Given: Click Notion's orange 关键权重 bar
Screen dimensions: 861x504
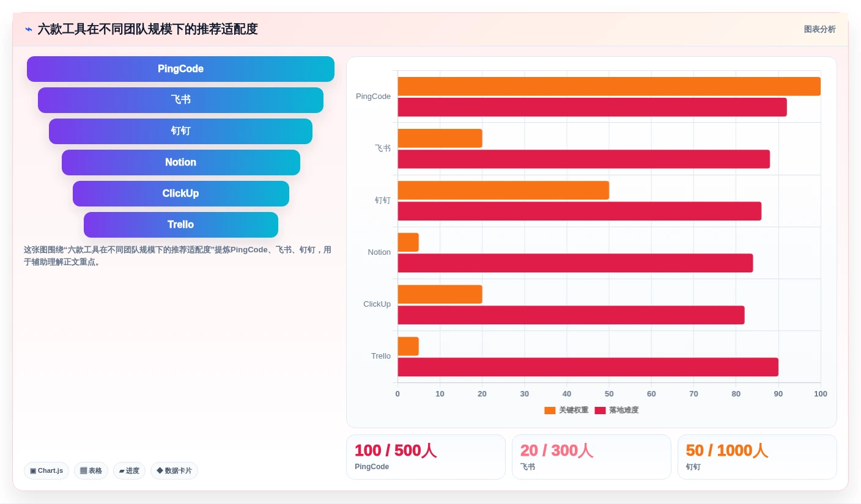Looking at the screenshot, I should click(408, 242).
